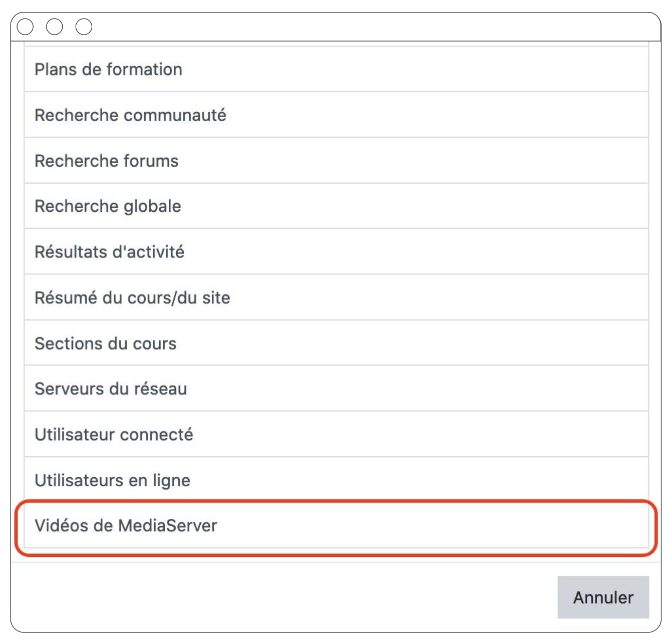Click the leftmost window circle button

[x=25, y=27]
